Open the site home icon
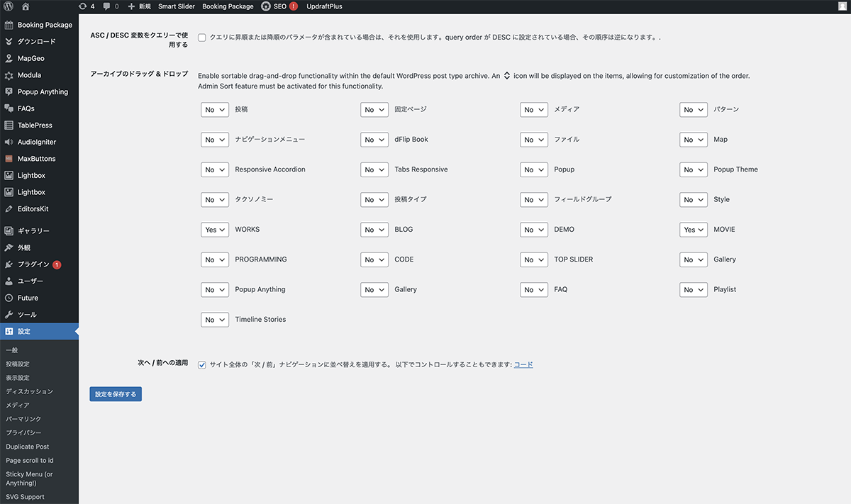The width and height of the screenshot is (851, 504). tap(26, 6)
